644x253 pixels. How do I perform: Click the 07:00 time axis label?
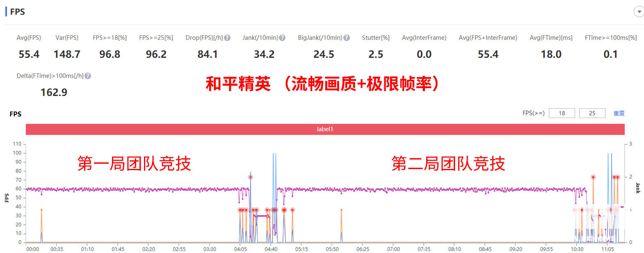point(393,249)
